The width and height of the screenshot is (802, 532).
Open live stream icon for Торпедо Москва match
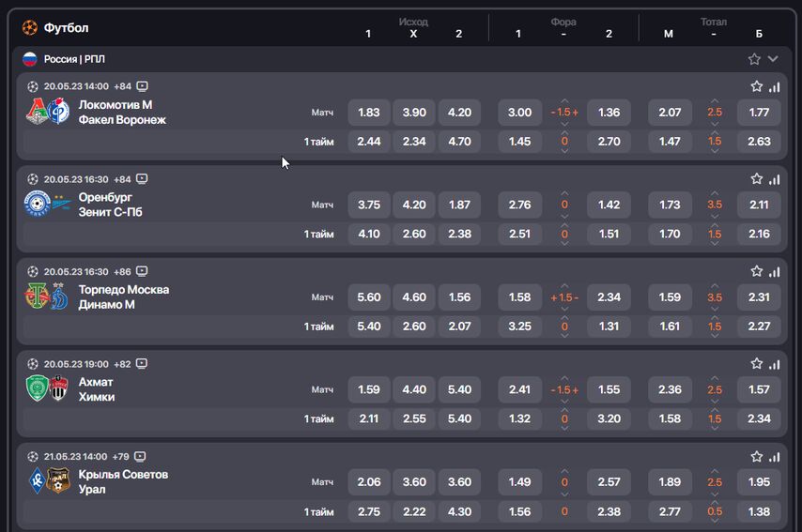tap(142, 271)
